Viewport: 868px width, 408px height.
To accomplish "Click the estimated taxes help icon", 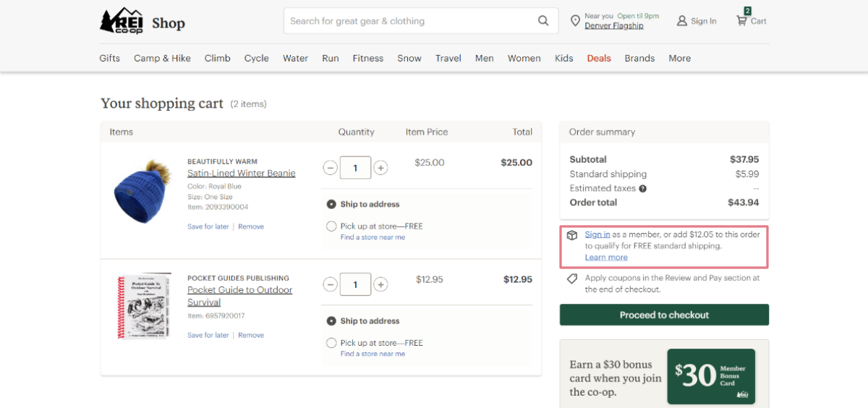I will point(643,189).
